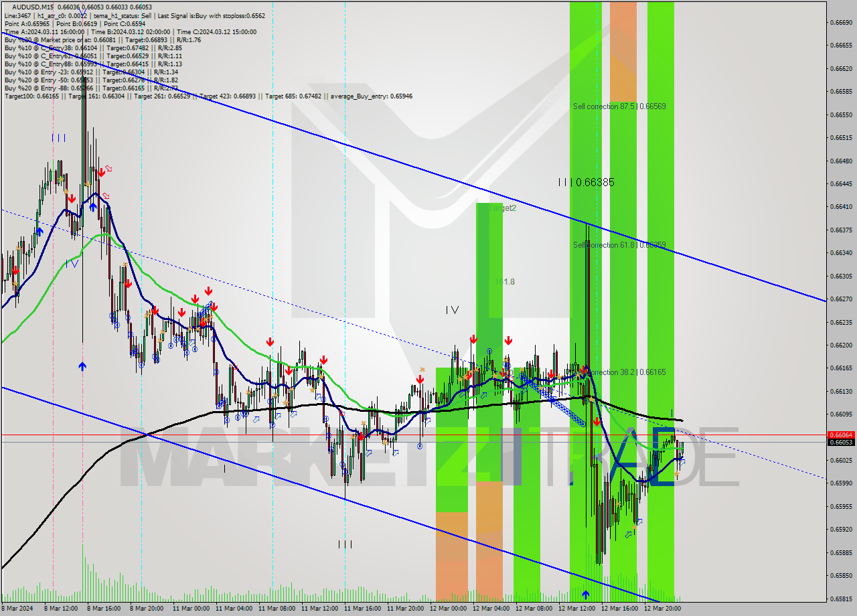This screenshot has width=857, height=616.
Task: Select the red sell arrow above the 8 Mar 16:00 spike
Action: tap(101, 171)
